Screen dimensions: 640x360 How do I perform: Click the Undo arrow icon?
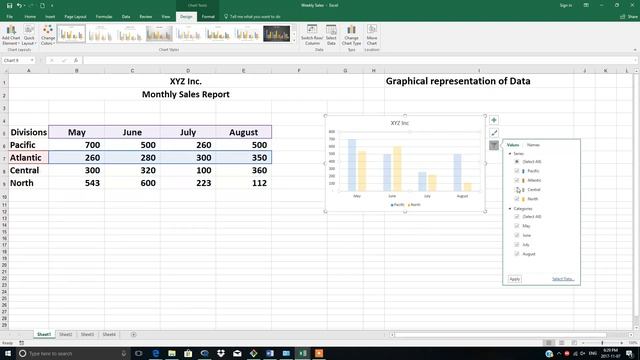click(19, 5)
